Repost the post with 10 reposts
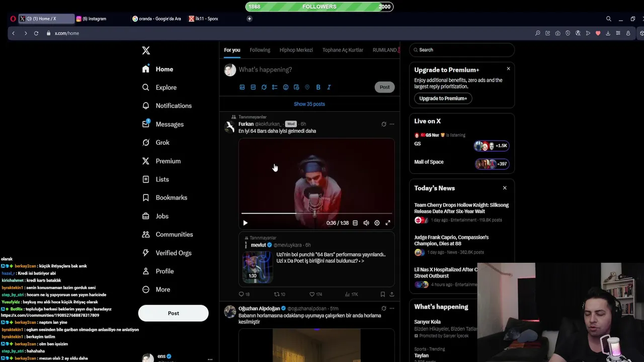Screen dimensions: 644x362 pos(279,294)
